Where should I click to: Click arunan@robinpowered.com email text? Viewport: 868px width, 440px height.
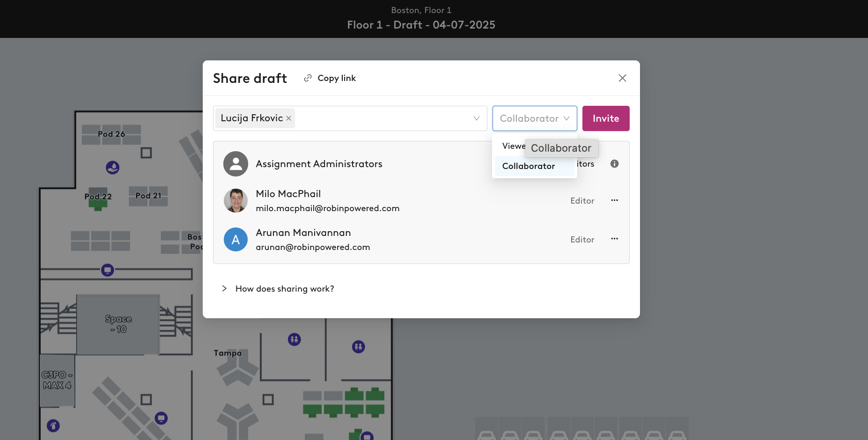coord(313,247)
